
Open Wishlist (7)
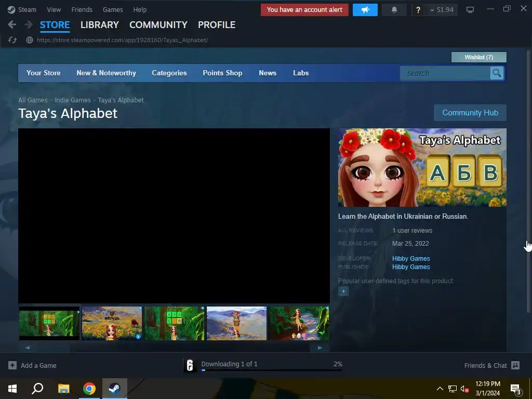(x=478, y=57)
